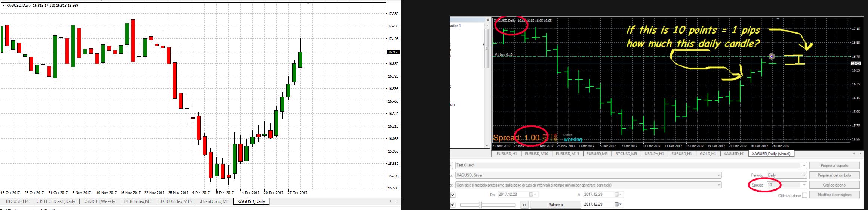
Task: Click the trade marker circle on tester chart
Action: click(772, 56)
